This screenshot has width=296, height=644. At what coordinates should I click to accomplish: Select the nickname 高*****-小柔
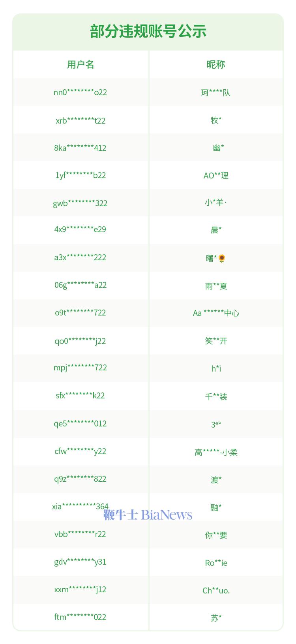click(216, 452)
